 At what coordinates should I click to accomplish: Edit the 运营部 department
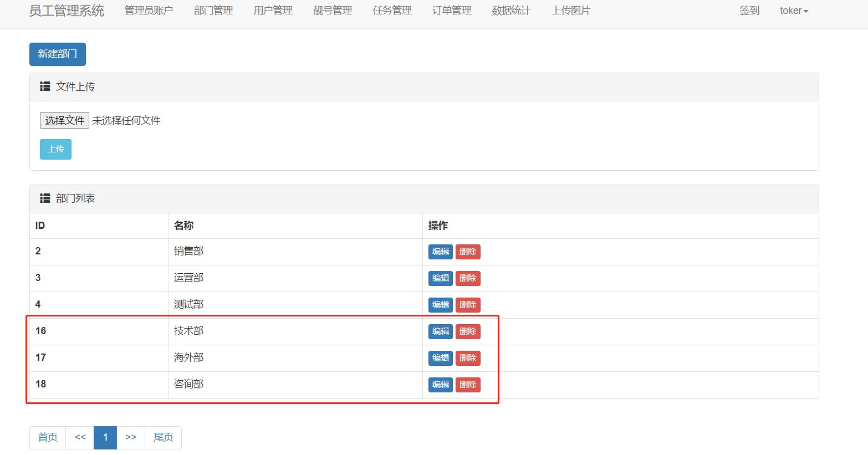[x=441, y=278]
